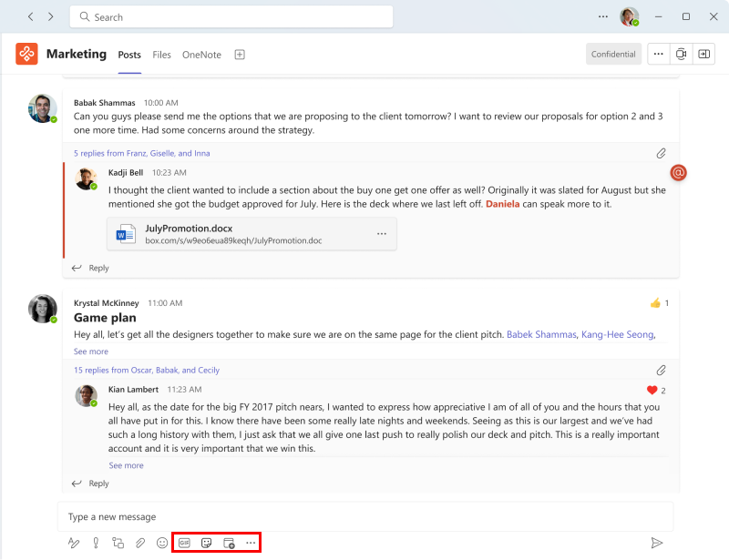Open the emoji picker

pyautogui.click(x=162, y=543)
